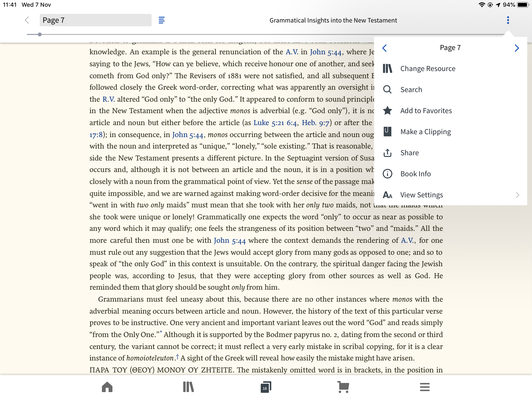Image resolution: width=532 pixels, height=399 pixels.
Task: Open Book Info menu item
Action: [x=415, y=174]
